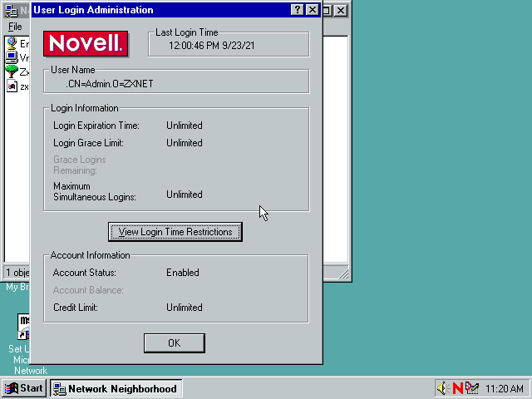Screen dimensions: 532x399
Task: Select the computer icon in Network Neighborhood list
Action: click(12, 57)
